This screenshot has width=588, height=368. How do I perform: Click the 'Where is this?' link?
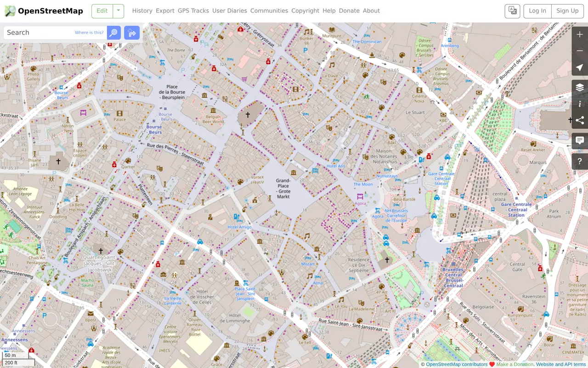point(89,33)
